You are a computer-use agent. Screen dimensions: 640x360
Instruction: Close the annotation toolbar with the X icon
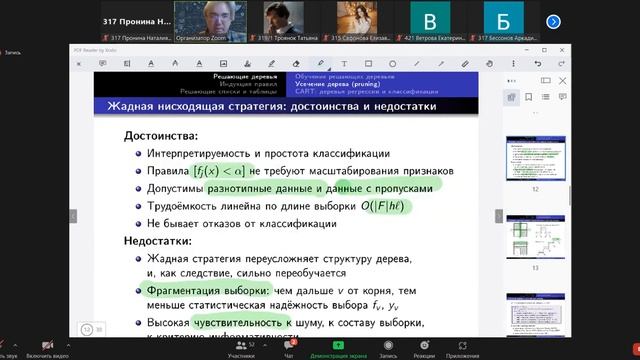[79, 64]
